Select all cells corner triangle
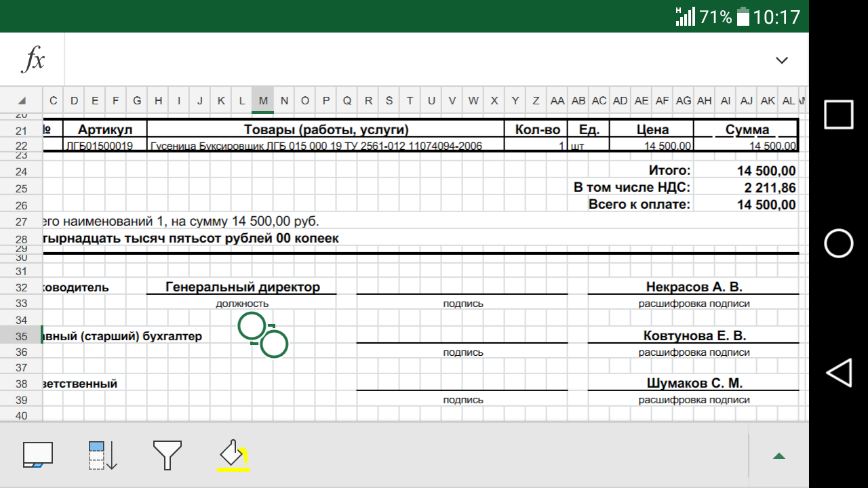This screenshot has width=868, height=488. [x=21, y=100]
